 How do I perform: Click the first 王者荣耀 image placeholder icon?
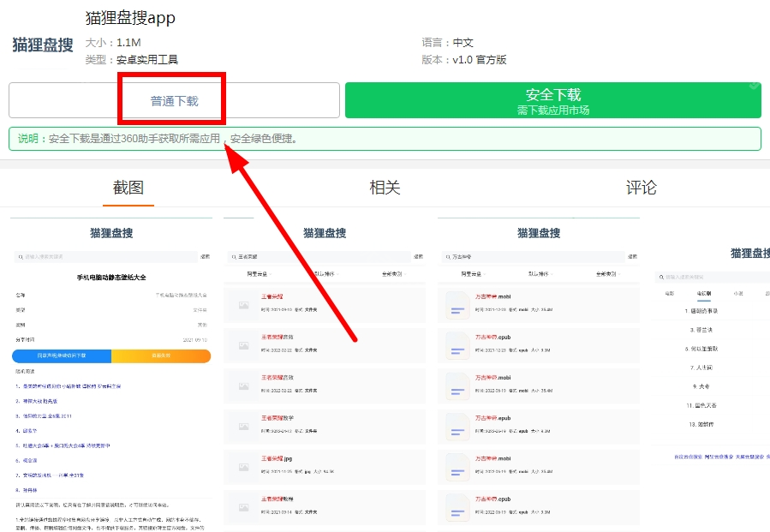pyautogui.click(x=244, y=303)
